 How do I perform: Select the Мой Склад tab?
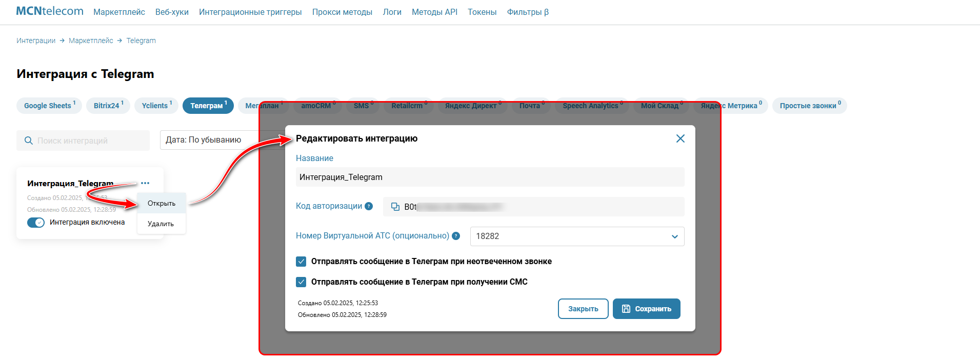[662, 106]
